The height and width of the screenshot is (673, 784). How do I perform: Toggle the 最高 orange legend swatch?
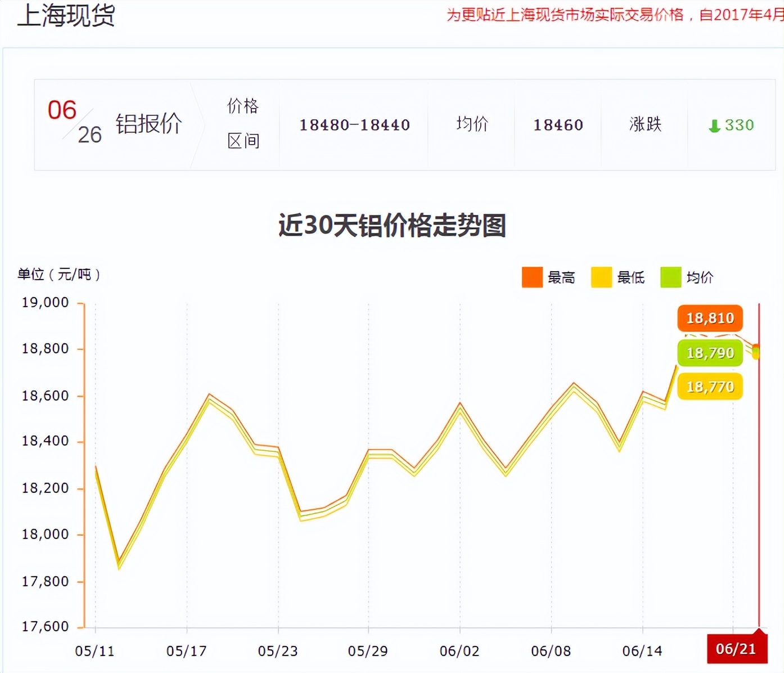click(x=532, y=277)
